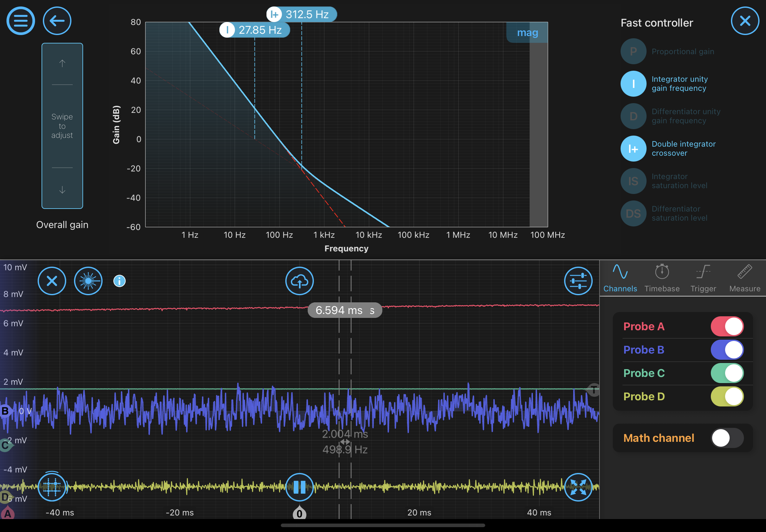Enable Integrator saturation level IS control
This screenshot has width=766, height=532.
[x=633, y=181]
